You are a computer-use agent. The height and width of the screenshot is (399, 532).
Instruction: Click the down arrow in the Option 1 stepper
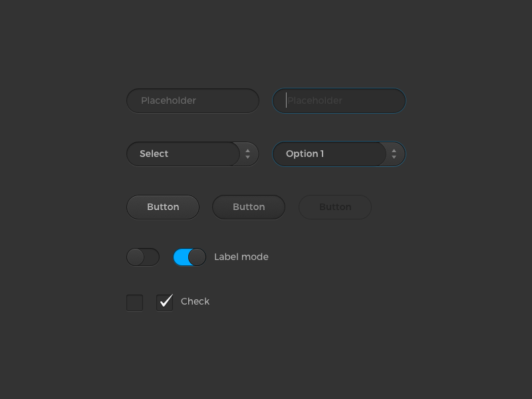click(394, 157)
